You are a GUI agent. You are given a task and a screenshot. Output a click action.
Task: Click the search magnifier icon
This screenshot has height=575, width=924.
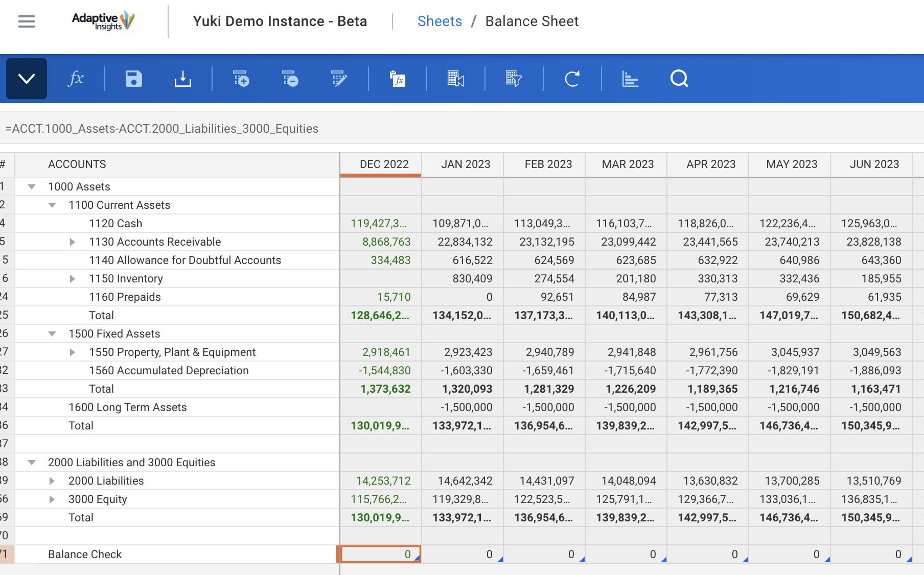point(679,79)
